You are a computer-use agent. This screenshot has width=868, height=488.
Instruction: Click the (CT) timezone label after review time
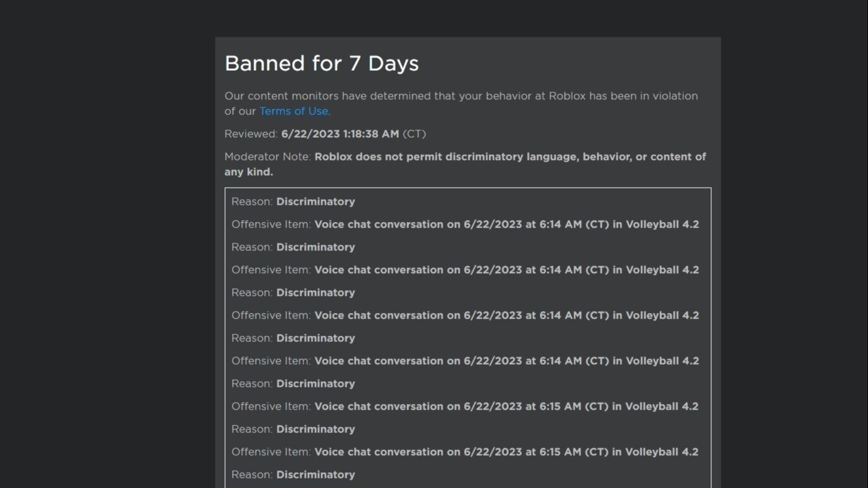[x=413, y=133]
